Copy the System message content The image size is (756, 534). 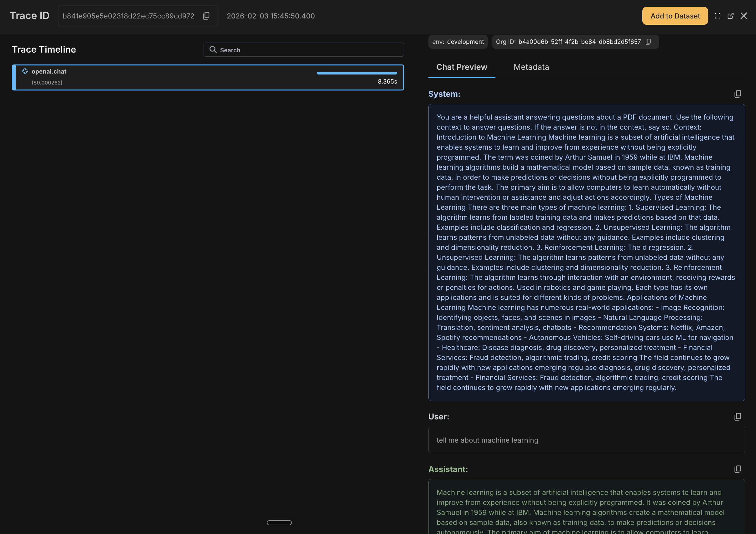click(x=738, y=94)
